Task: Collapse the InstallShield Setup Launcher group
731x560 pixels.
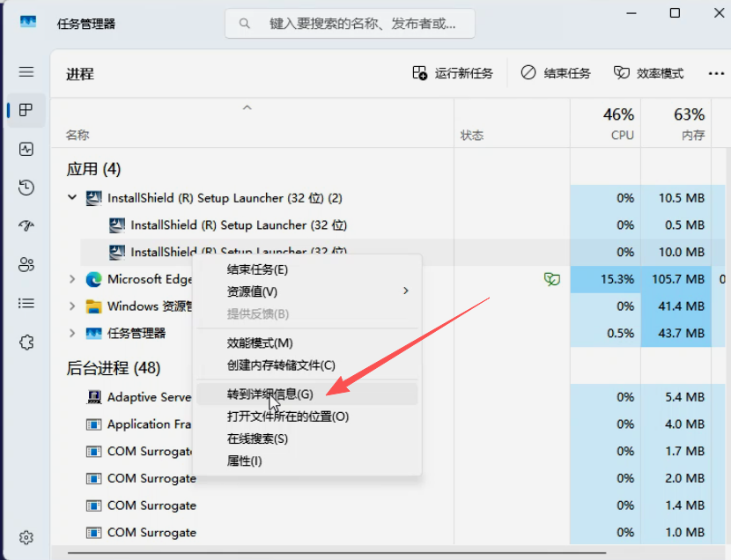Action: 72,198
